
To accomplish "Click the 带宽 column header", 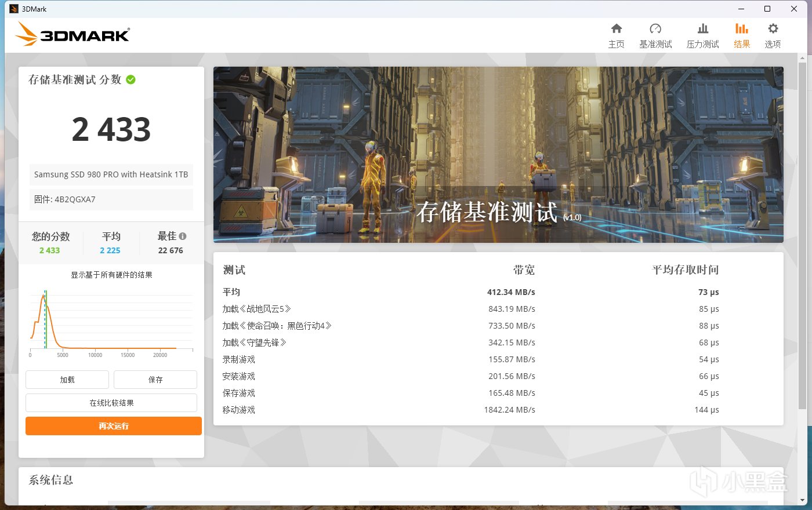I will click(524, 270).
